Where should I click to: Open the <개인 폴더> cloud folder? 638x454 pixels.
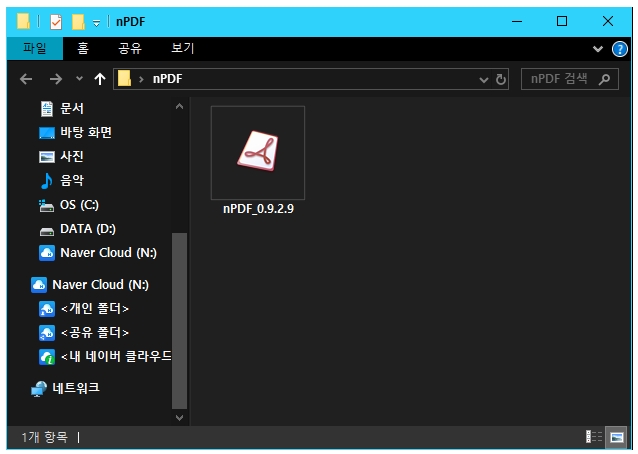(95, 309)
